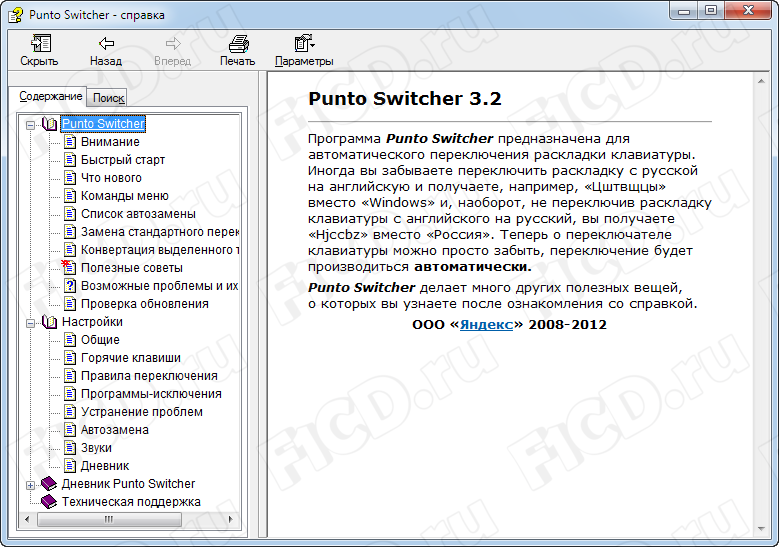Image resolution: width=779 pixels, height=547 pixels.
Task: Click the page icon beside Проверка обновления
Action: tap(70, 304)
